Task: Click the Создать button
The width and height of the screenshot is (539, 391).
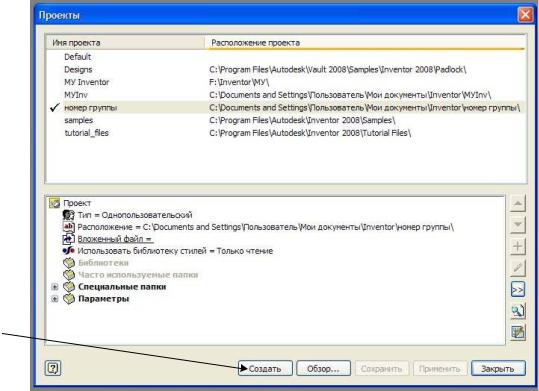Action: [265, 368]
